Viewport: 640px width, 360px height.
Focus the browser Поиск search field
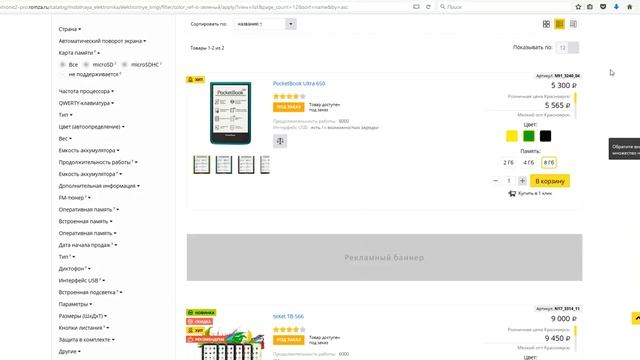[x=504, y=7]
